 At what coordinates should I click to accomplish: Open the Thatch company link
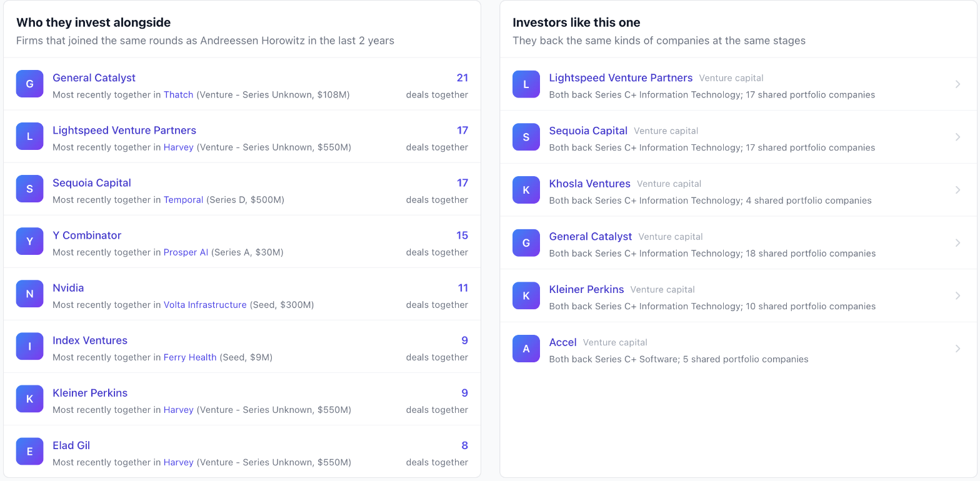[x=179, y=95]
